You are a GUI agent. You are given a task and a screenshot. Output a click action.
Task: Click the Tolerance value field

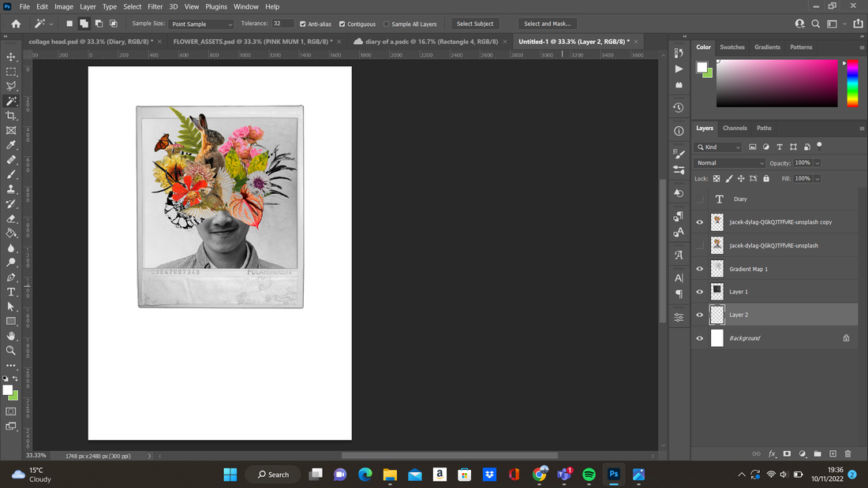[x=282, y=24]
